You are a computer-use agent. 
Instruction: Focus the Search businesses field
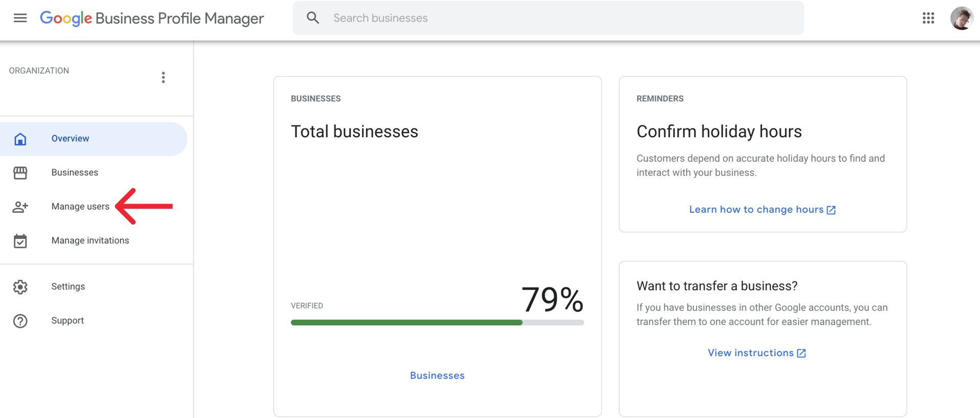pos(548,18)
